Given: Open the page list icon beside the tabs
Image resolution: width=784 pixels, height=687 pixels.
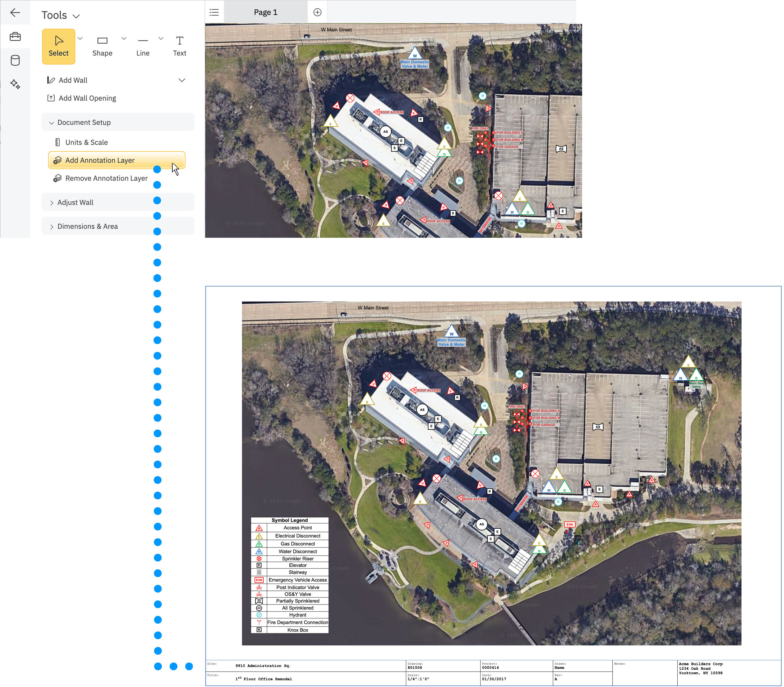Looking at the screenshot, I should tap(214, 12).
